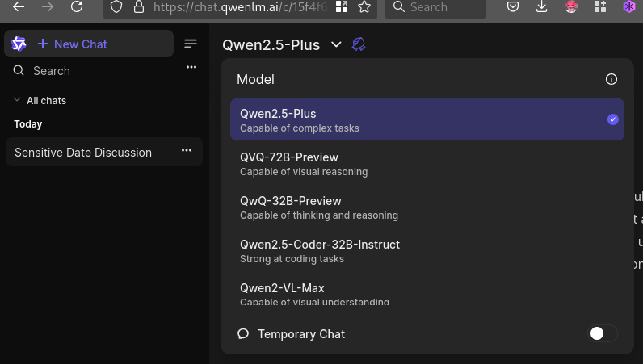Bookmark this page with the star icon
This screenshot has width=643, height=364.
coord(364,7)
